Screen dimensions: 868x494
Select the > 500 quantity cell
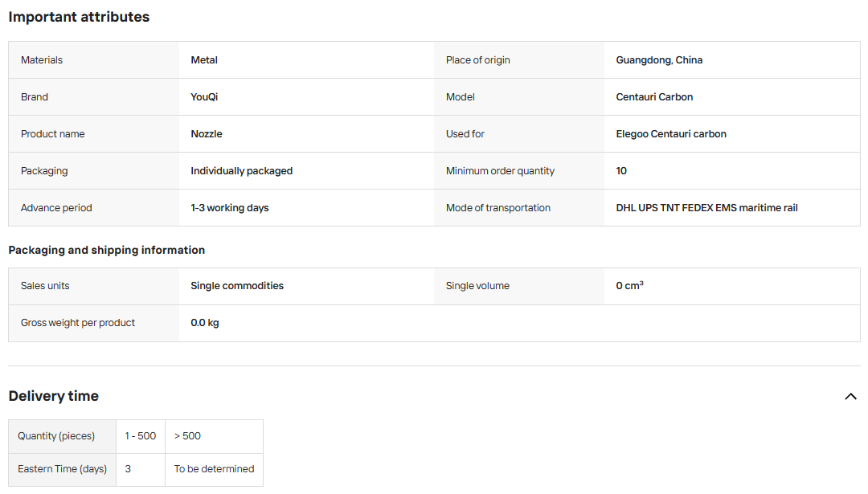[x=215, y=436]
